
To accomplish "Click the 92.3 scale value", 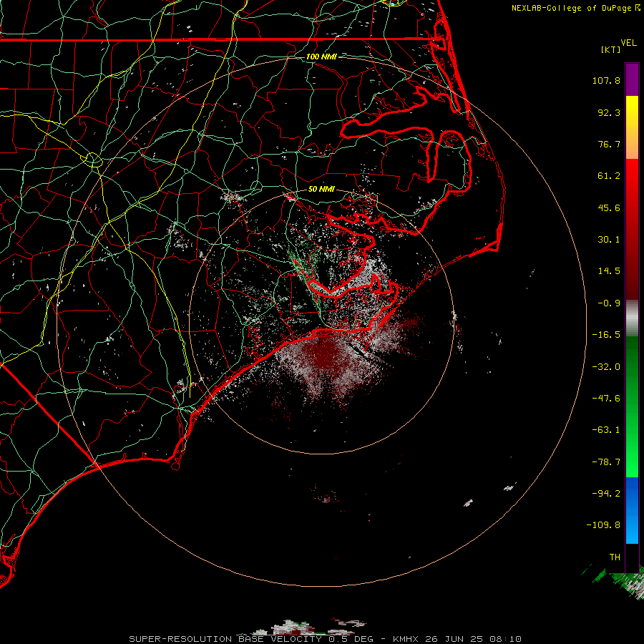I will tap(609, 112).
